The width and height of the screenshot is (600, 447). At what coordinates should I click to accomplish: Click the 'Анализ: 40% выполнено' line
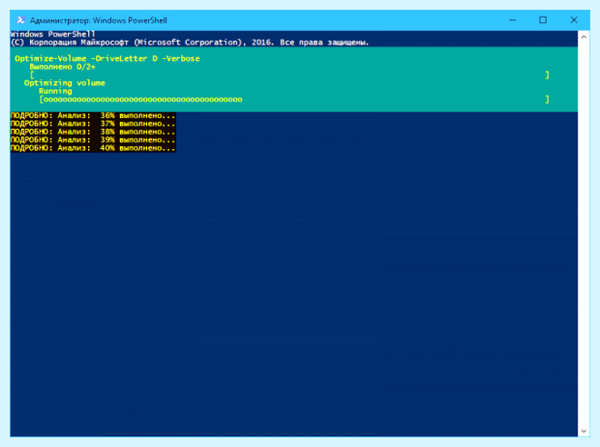(x=93, y=148)
